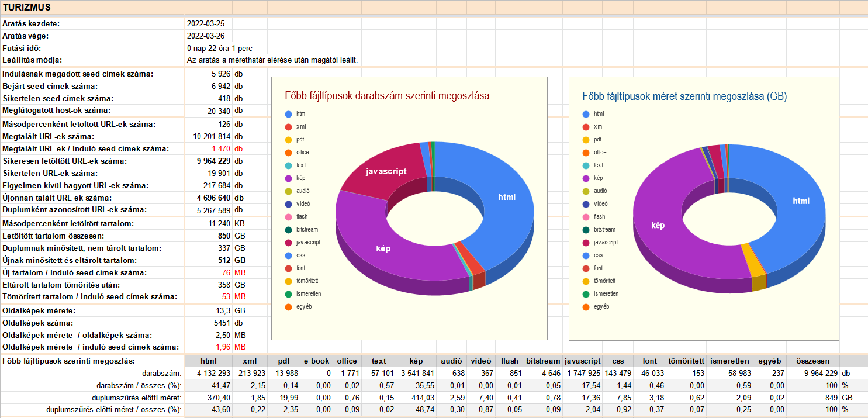Click the darabszám szerinti megoszlása chart title
Screen dimensions: 868x418
[387, 96]
